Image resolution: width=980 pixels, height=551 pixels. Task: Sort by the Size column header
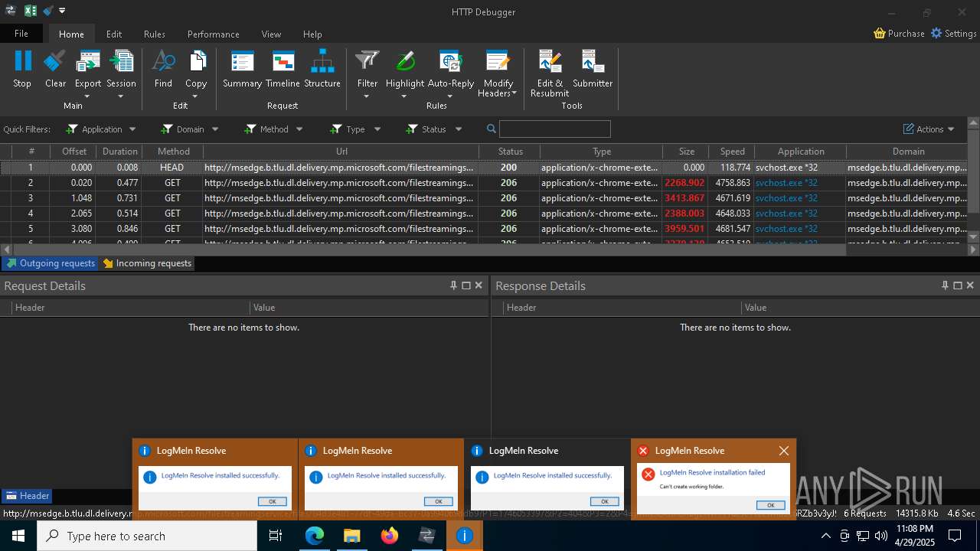(686, 152)
